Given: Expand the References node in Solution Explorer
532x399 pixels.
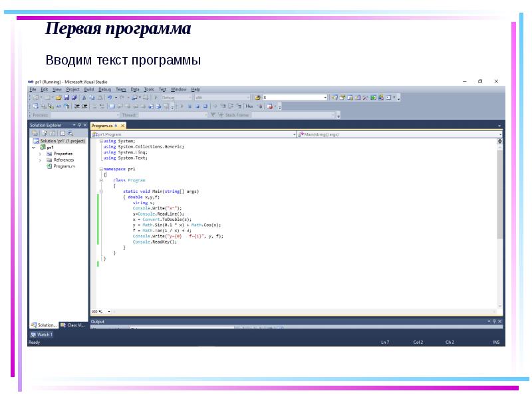Looking at the screenshot, I should pos(40,160).
